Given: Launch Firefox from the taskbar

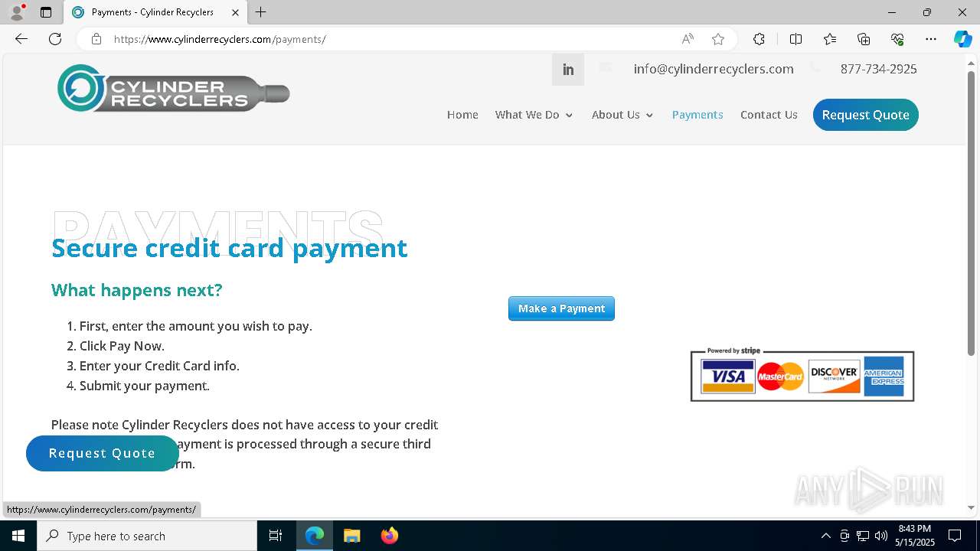Looking at the screenshot, I should pyautogui.click(x=390, y=536).
